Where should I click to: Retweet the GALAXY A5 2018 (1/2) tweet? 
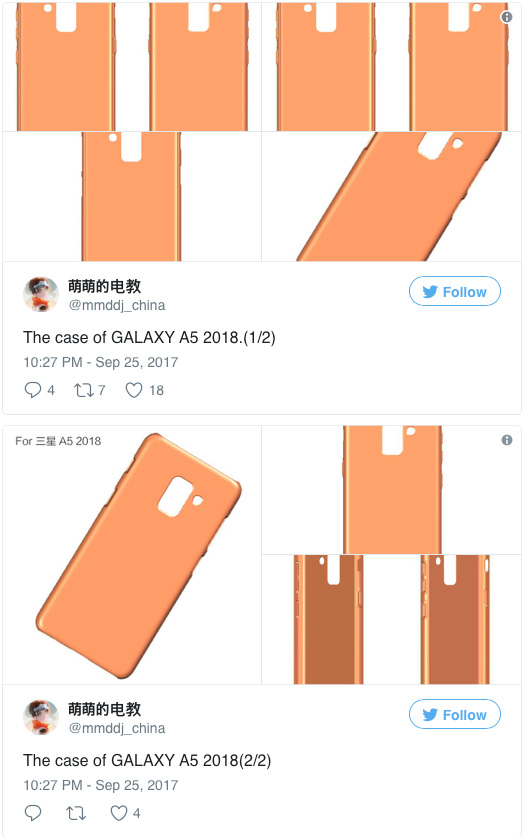coord(84,390)
